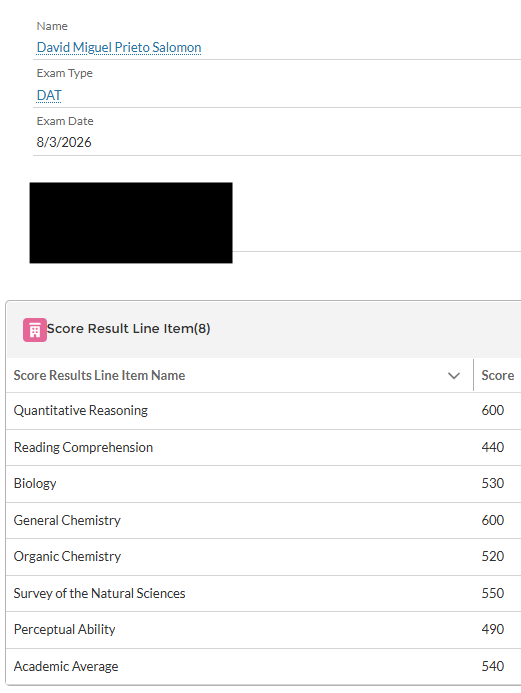Sort by the Score Results Line Item Name header

[99, 375]
